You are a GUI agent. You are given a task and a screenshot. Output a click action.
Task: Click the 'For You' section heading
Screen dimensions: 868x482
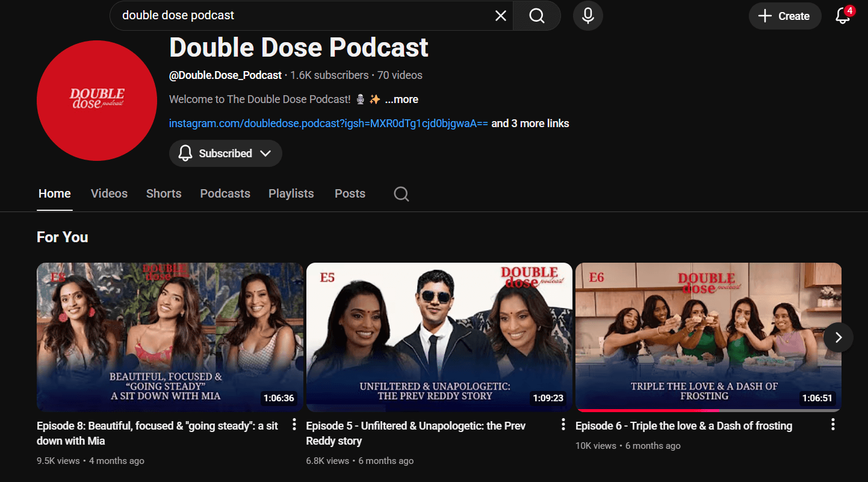63,237
